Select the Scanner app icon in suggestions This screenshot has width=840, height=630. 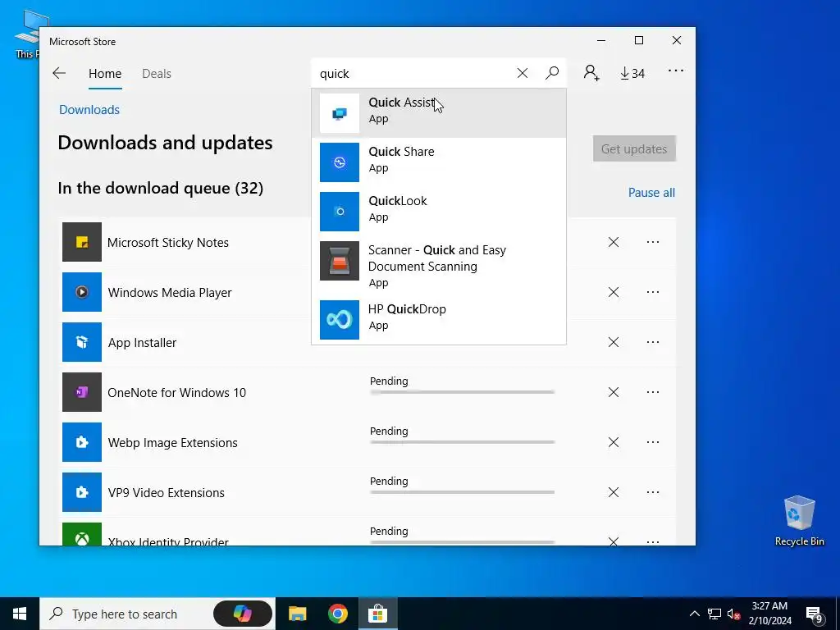340,261
